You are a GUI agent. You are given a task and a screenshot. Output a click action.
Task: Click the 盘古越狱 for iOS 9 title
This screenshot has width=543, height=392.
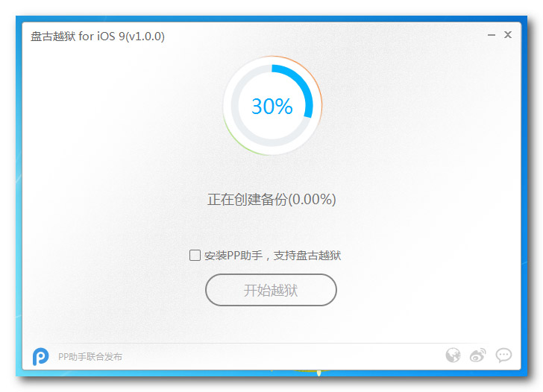tap(78, 37)
